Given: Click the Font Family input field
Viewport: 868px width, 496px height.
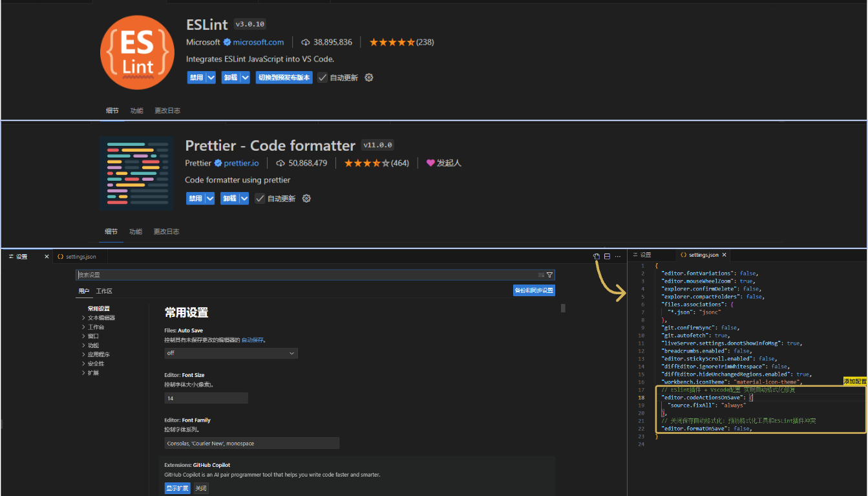Looking at the screenshot, I should point(252,443).
